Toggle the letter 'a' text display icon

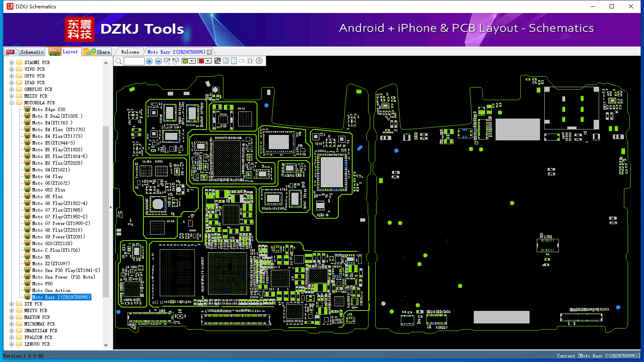click(226, 61)
